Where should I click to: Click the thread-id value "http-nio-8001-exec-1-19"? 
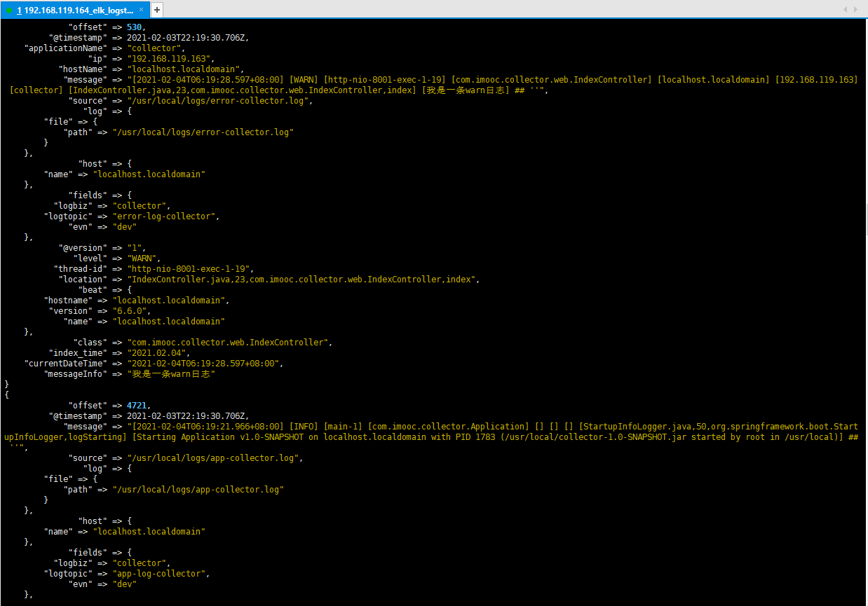tap(188, 269)
